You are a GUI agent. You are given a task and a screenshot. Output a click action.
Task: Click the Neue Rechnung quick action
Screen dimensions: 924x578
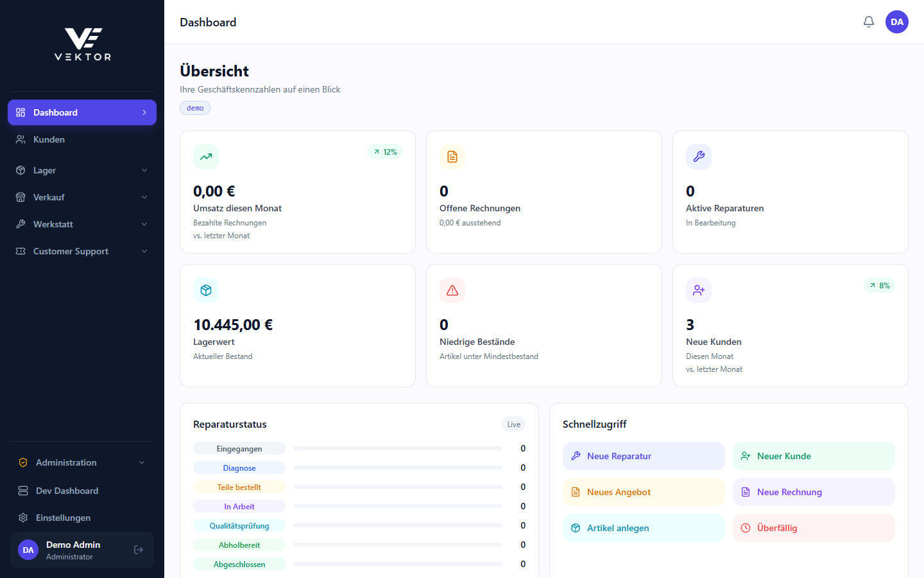coord(814,492)
